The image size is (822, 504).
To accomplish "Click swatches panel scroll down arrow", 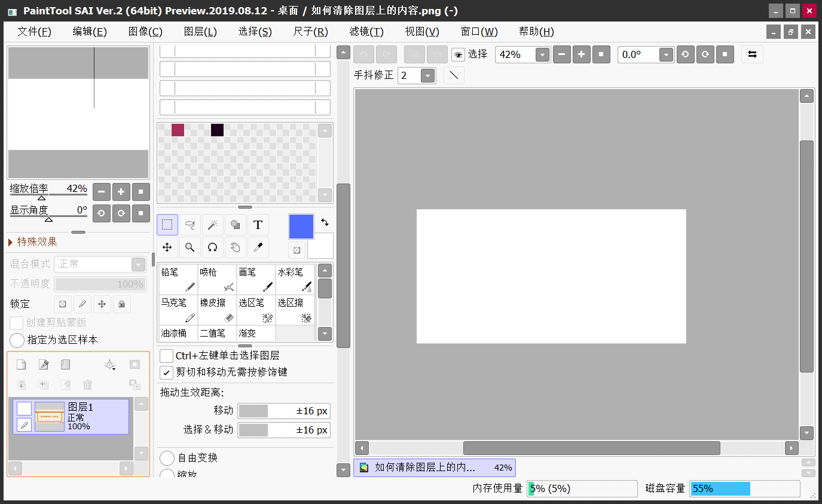I will tap(325, 194).
